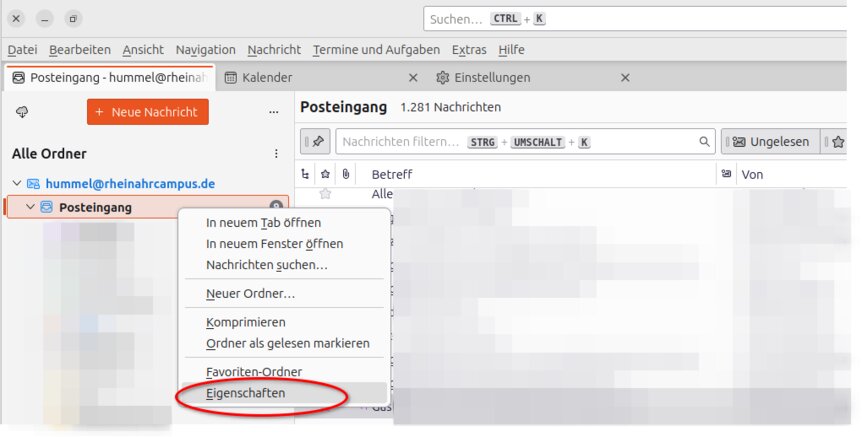The height and width of the screenshot is (437, 862).
Task: Click the attachment paperclip column header
Action: pos(345,174)
